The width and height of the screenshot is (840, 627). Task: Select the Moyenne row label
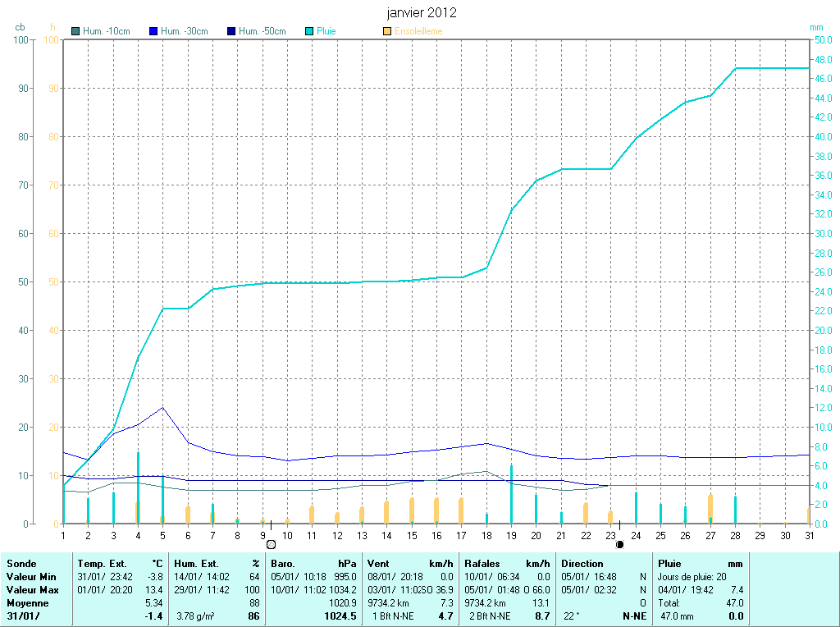(x=27, y=602)
